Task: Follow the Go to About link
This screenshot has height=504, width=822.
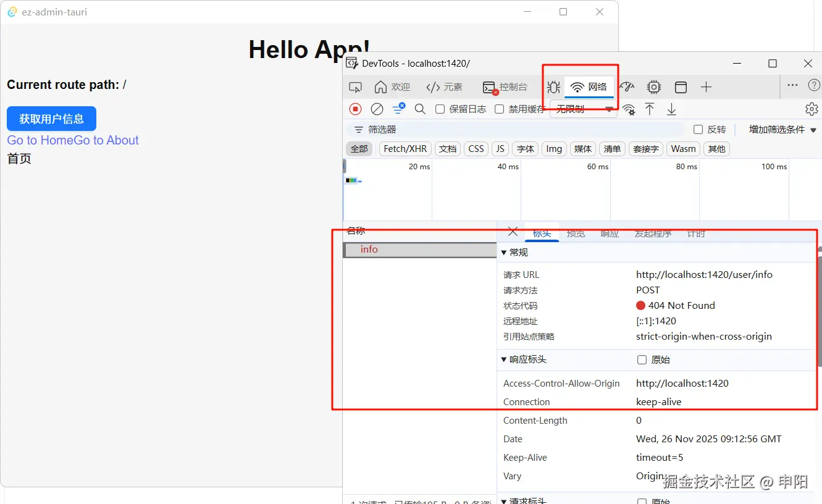Action: [106, 140]
